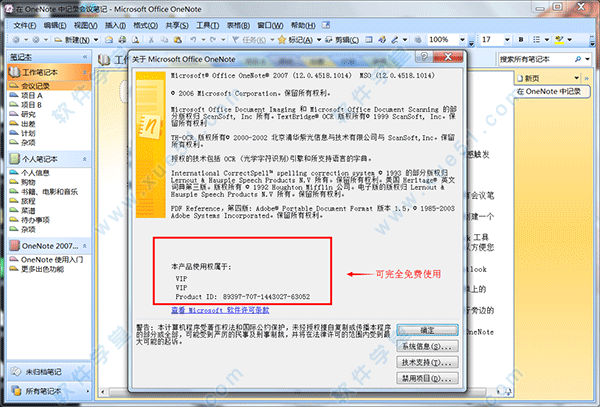Click the 禁用项目(D)... button

(427, 379)
